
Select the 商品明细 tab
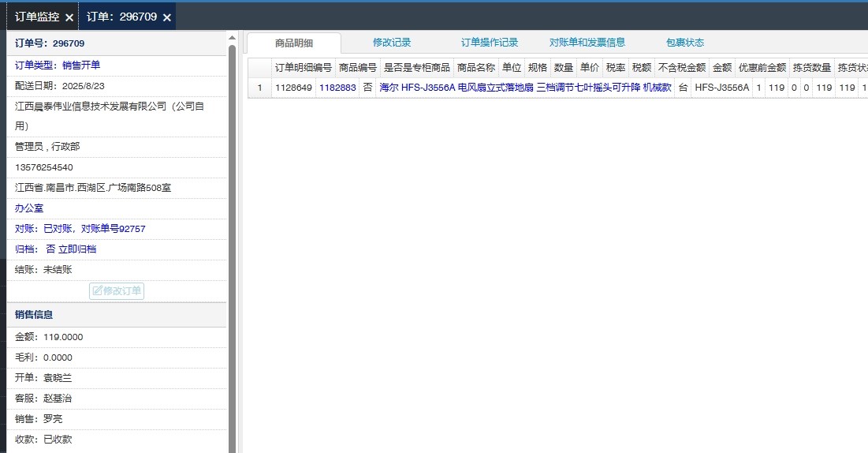pyautogui.click(x=294, y=43)
